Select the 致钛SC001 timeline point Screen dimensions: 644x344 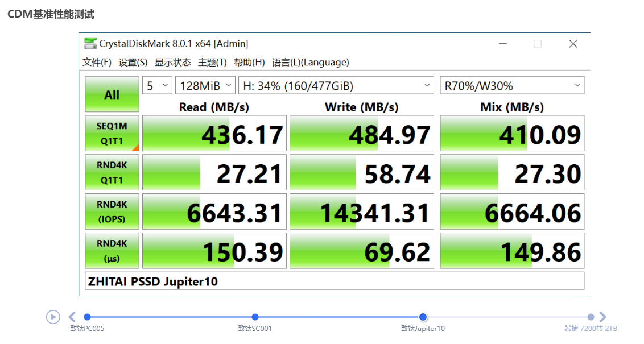pos(255,317)
